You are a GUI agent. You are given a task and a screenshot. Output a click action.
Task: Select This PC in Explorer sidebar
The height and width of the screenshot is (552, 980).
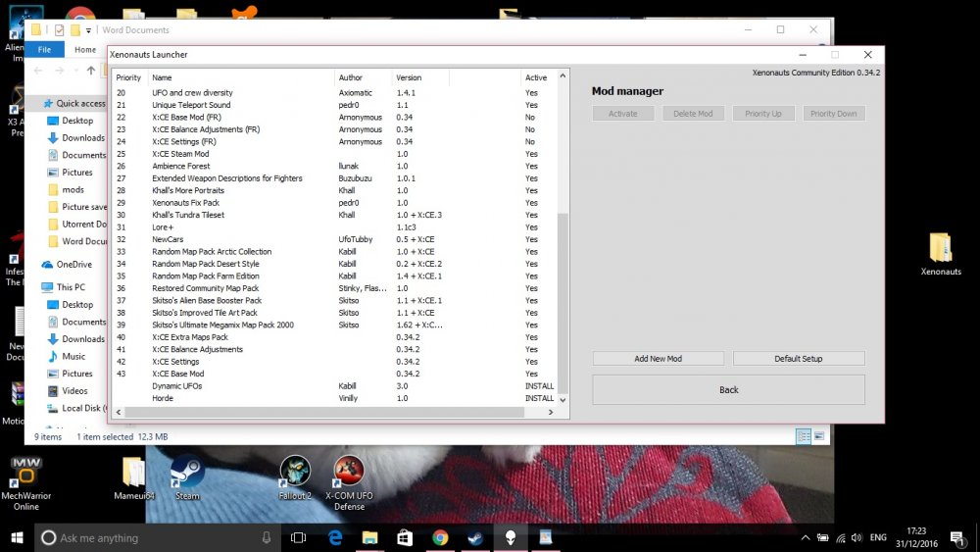[63, 287]
